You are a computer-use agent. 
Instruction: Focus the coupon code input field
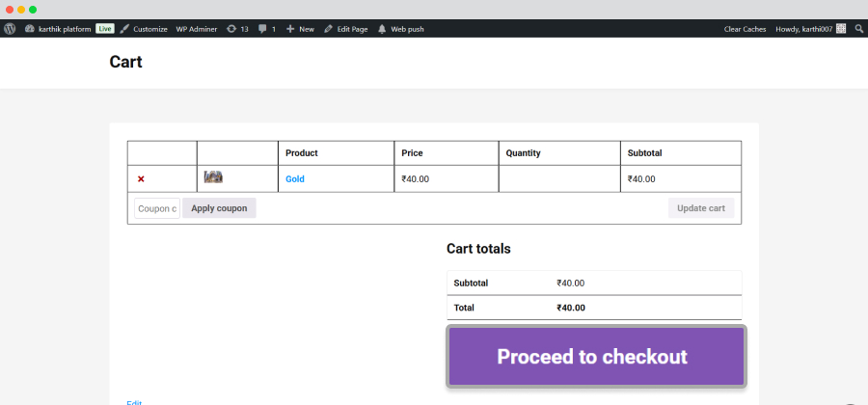click(x=157, y=208)
